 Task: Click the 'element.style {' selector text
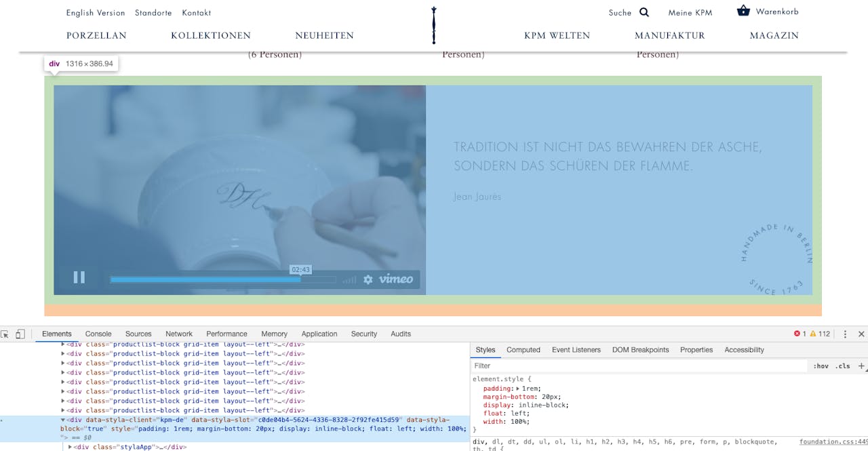pos(502,379)
